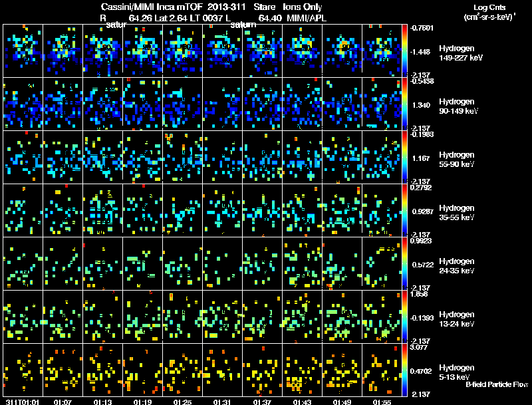Select the Hydrogen 35-55 keV row label
This screenshot has height=405, width=532.
[x=457, y=213]
